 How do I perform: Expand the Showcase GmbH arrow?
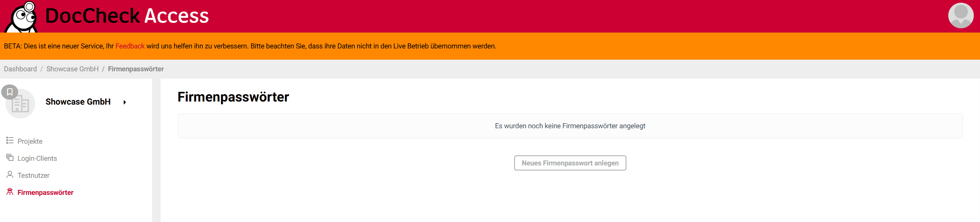125,102
